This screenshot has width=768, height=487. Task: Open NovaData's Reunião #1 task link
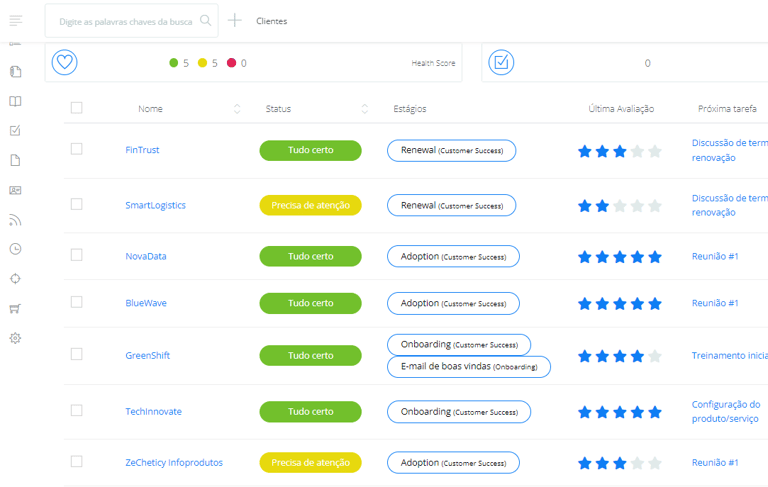click(715, 256)
